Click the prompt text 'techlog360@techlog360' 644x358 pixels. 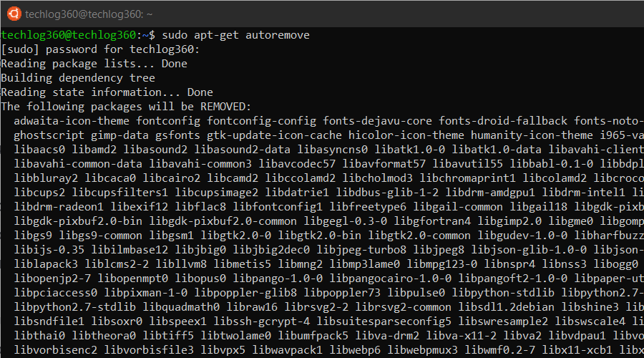point(69,35)
